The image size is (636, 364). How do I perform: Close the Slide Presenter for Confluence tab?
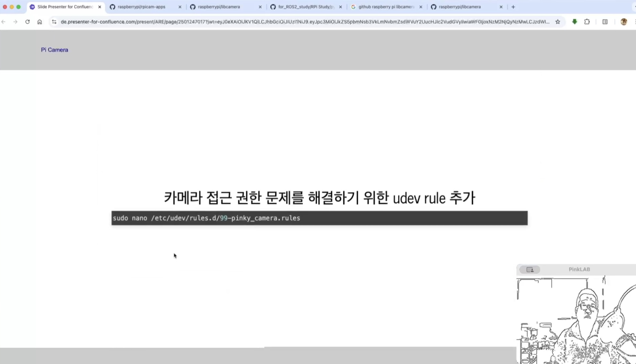click(x=100, y=7)
